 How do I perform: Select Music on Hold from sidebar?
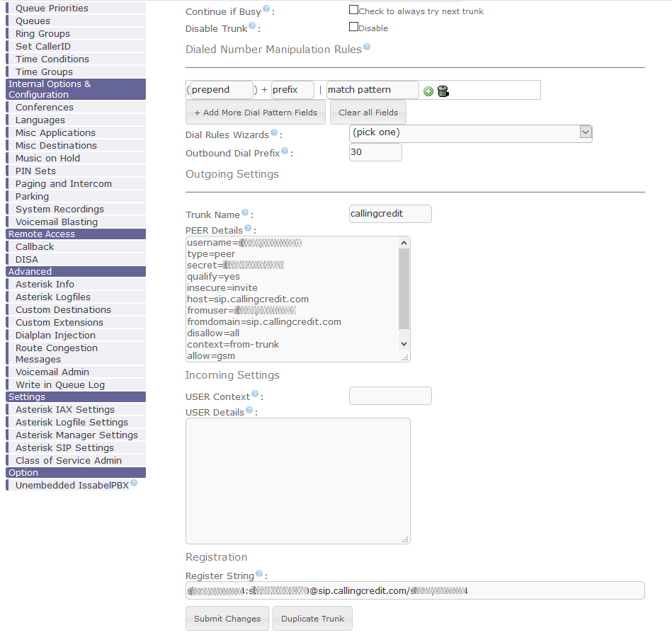[47, 158]
